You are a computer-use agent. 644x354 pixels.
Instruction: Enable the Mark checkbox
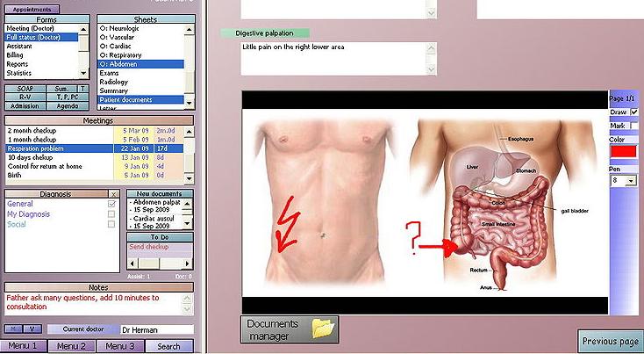[634, 126]
